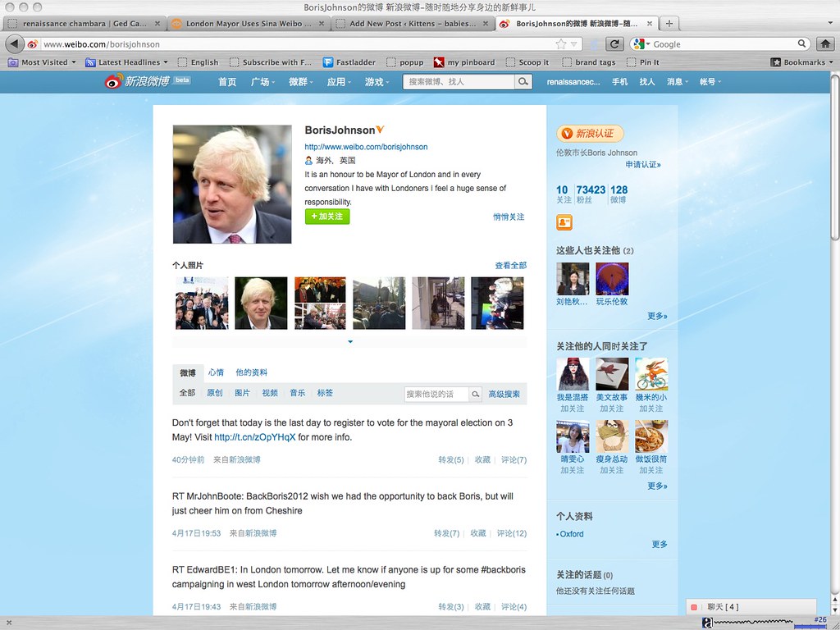Switch to Add New Post Kittens tab
This screenshot has height=630, width=840.
(412, 23)
